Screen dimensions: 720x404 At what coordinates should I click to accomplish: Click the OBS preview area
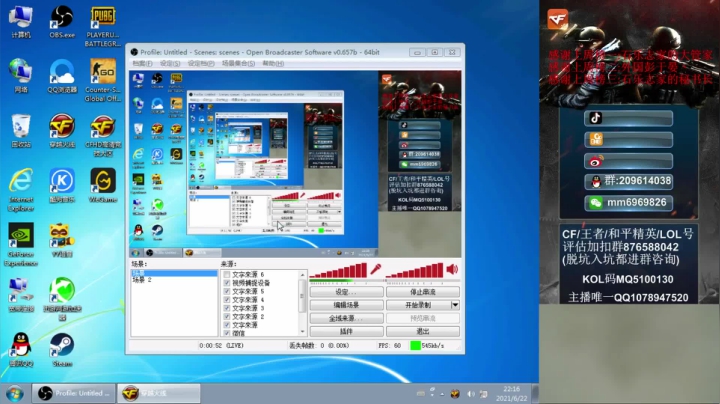tap(295, 163)
